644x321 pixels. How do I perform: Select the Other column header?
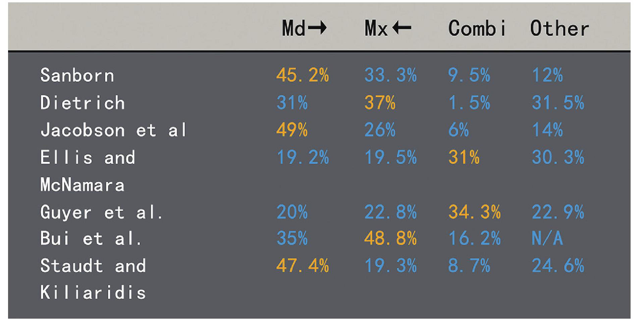click(559, 28)
